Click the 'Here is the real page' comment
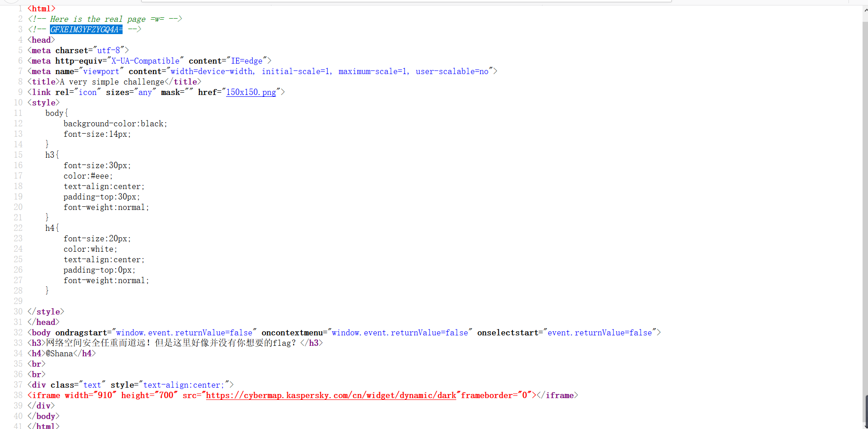The image size is (868, 429). coord(104,19)
